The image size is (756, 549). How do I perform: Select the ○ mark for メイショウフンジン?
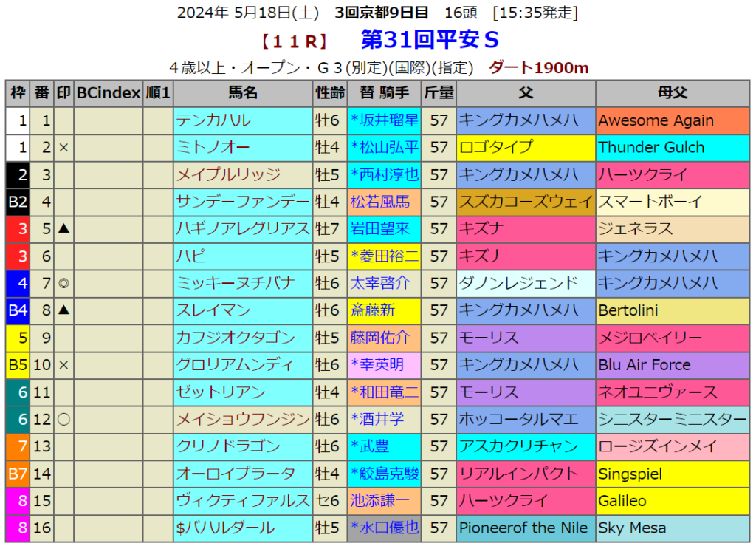pos(63,419)
